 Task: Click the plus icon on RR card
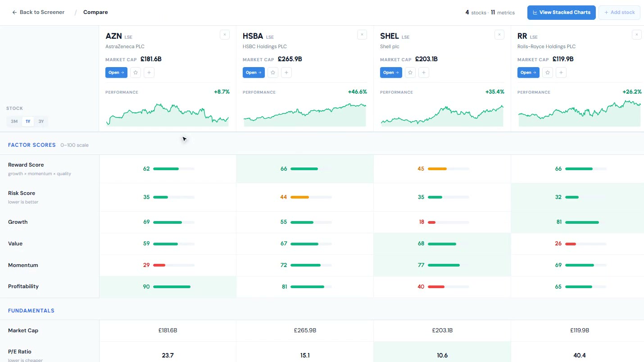pyautogui.click(x=561, y=72)
